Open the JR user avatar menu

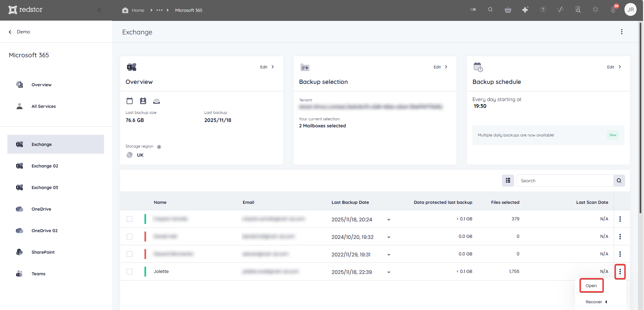click(631, 10)
